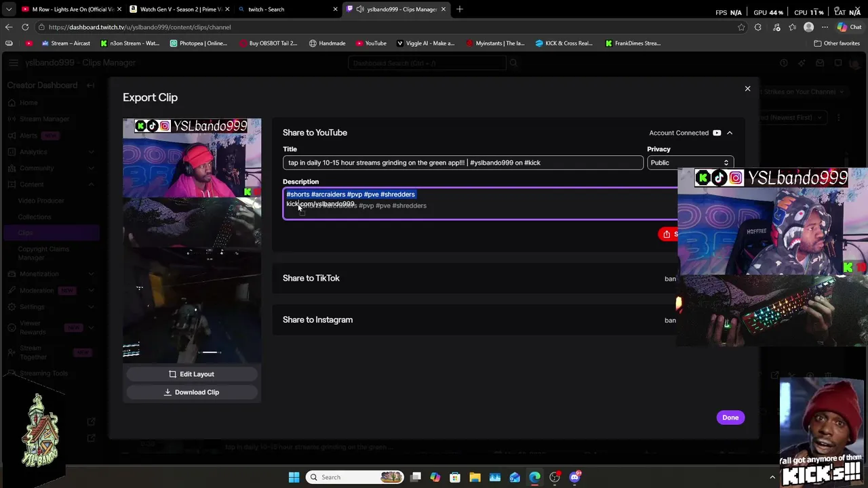The image size is (868, 488).
Task: Open the Other favorites folder
Action: click(837, 43)
